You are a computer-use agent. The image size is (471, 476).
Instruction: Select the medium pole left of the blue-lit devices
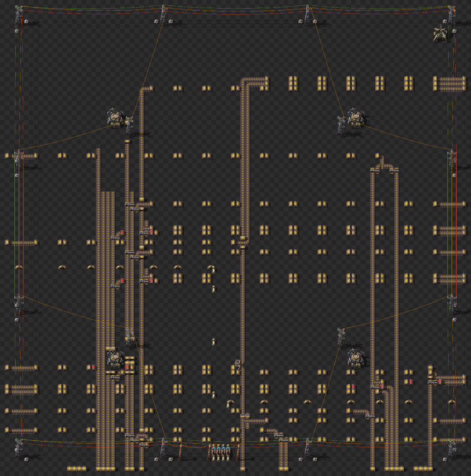[x=210, y=452]
